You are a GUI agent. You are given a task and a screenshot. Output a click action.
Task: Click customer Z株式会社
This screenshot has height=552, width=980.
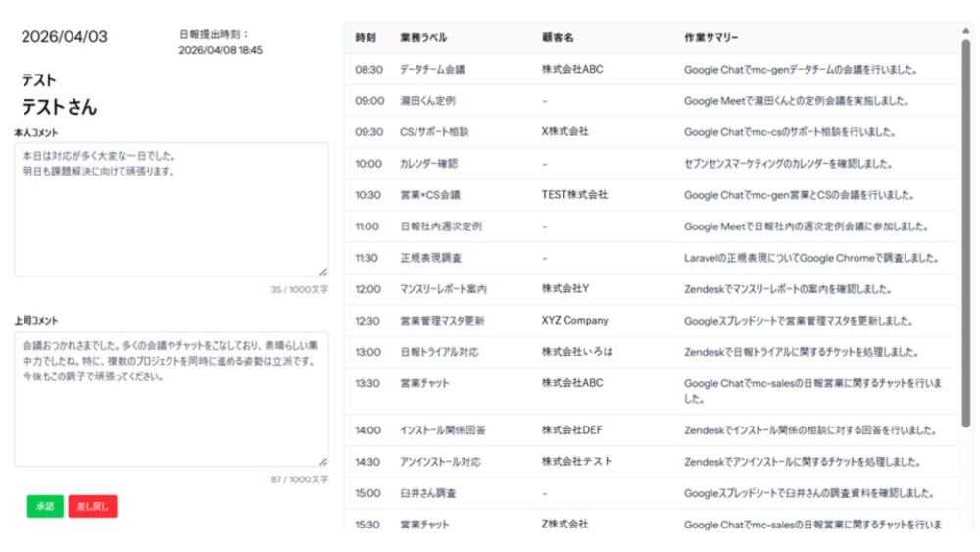pyautogui.click(x=565, y=524)
